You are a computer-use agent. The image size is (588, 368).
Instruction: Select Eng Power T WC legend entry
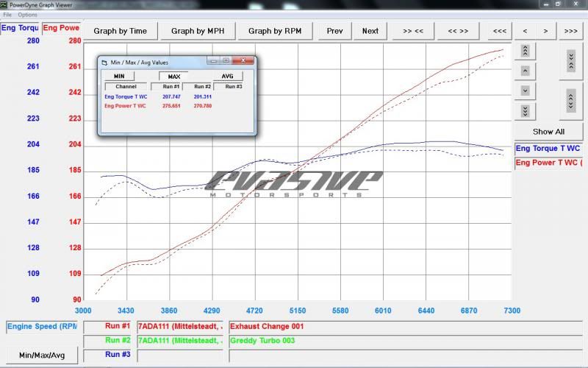click(x=548, y=163)
